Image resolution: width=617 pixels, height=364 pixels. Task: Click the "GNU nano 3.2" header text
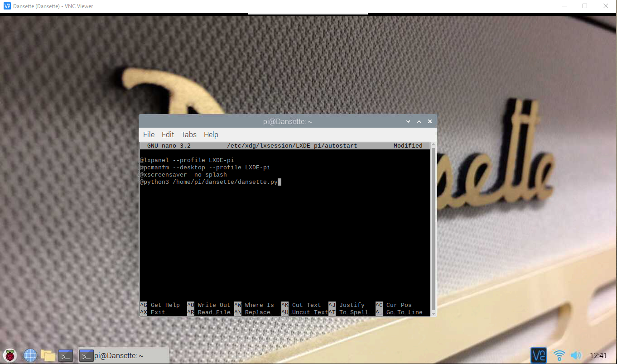tap(169, 146)
